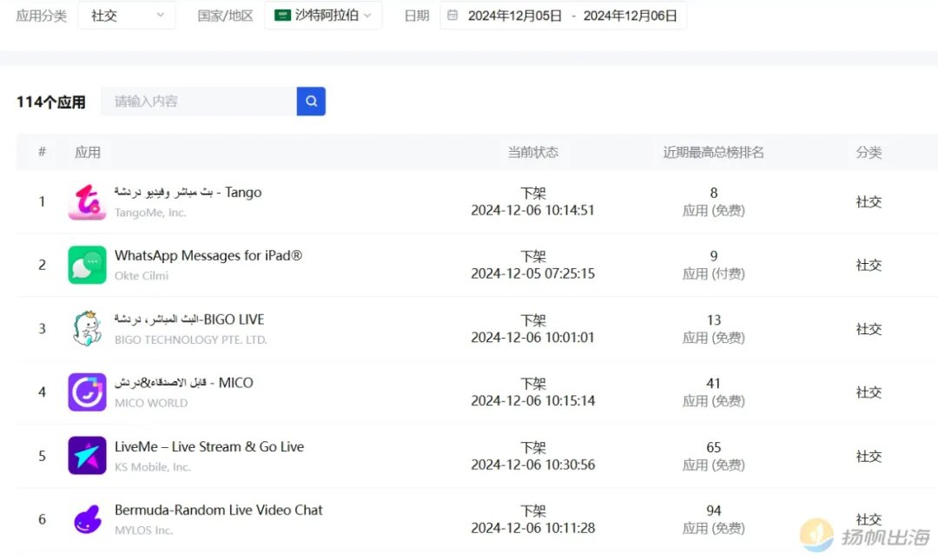The image size is (938, 560).
Task: Click the start date 2024年12月05日
Action: click(x=515, y=16)
